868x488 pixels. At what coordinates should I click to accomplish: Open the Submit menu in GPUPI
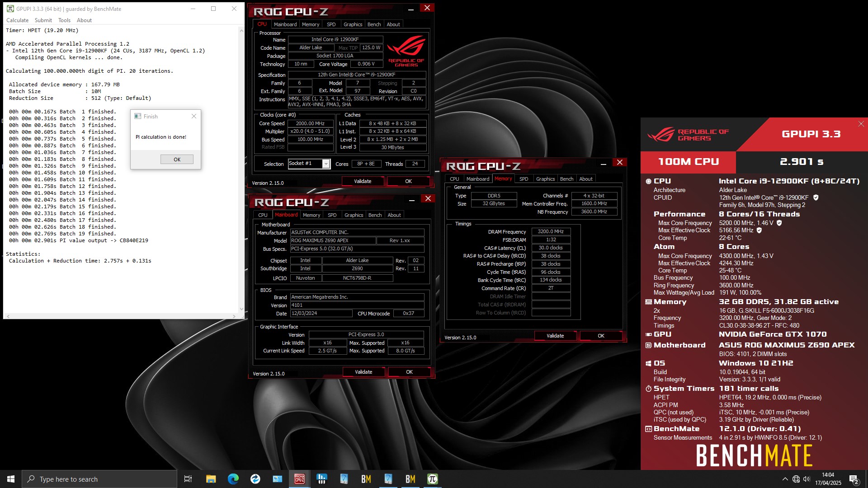pyautogui.click(x=43, y=20)
